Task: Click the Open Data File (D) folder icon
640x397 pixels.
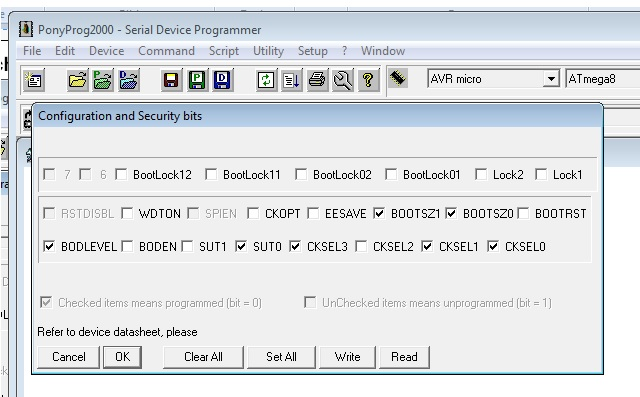Action: 129,80
